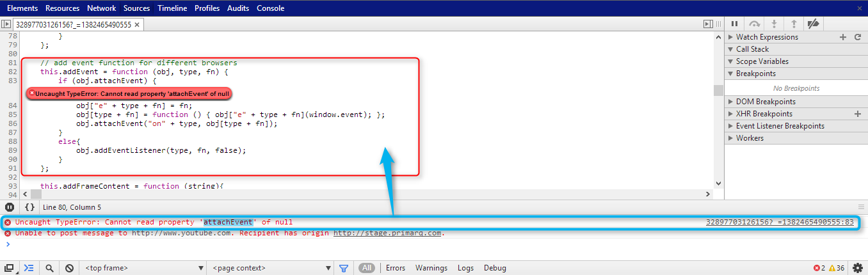Click the Step over icon
868x275 pixels.
click(755, 24)
